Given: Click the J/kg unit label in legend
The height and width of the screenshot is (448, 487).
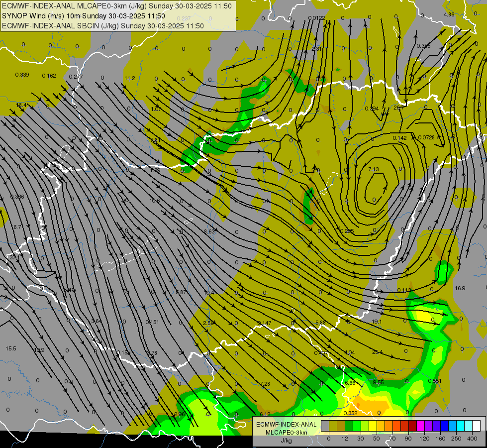Looking at the screenshot, I should pyautogui.click(x=286, y=441).
